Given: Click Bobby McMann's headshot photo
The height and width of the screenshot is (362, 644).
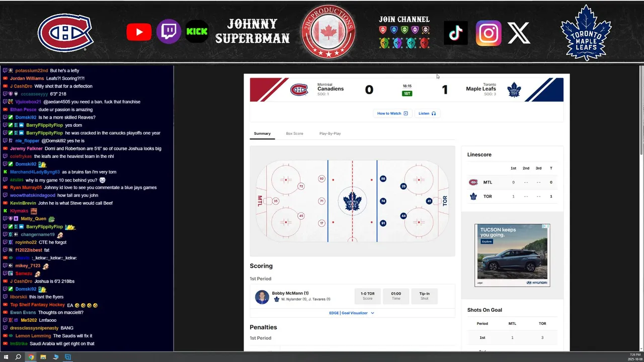Looking at the screenshot, I should pyautogui.click(x=262, y=297).
